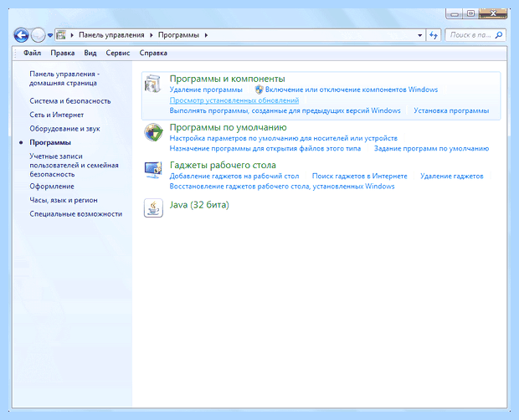This screenshot has width=519, height=420.
Task: Click the Программы и компоненты icon
Action: pyautogui.click(x=153, y=84)
